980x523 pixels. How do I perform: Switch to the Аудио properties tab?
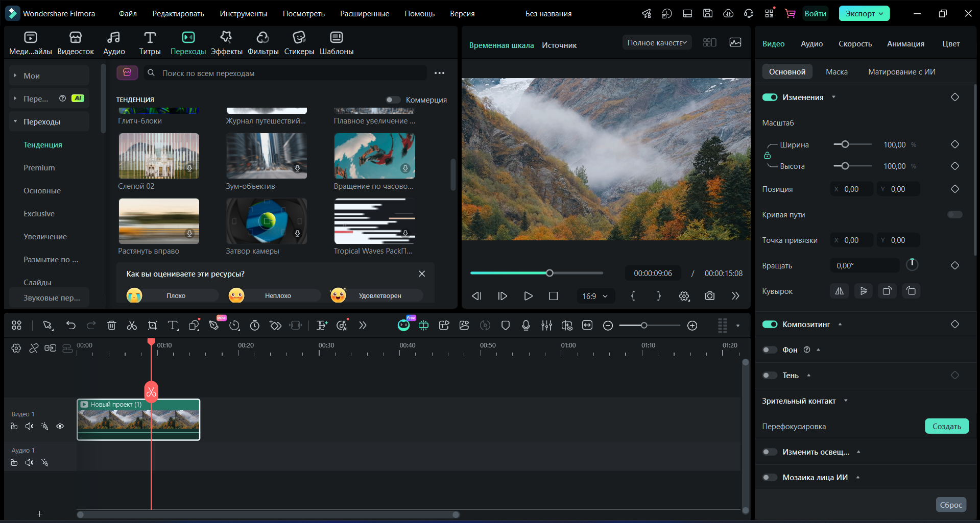pos(811,44)
